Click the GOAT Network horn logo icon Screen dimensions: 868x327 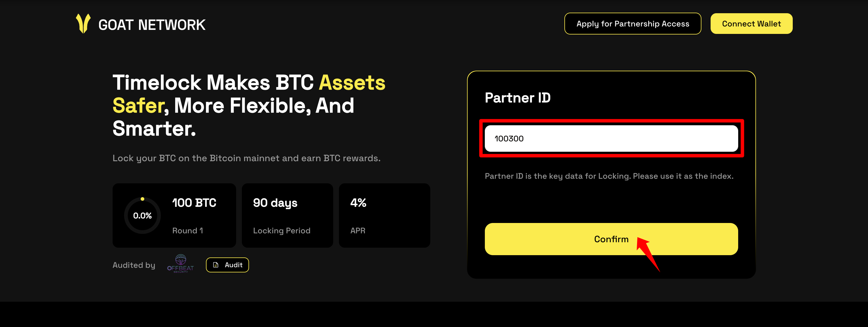(83, 24)
